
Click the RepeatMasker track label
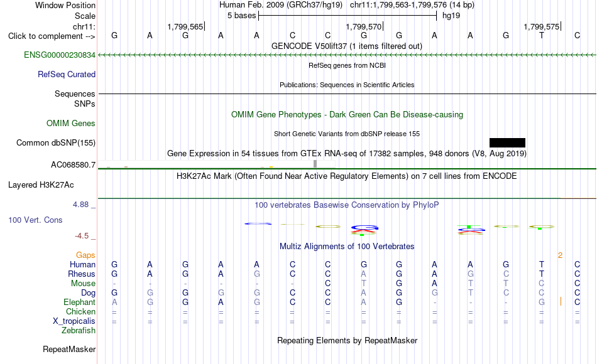click(x=69, y=349)
